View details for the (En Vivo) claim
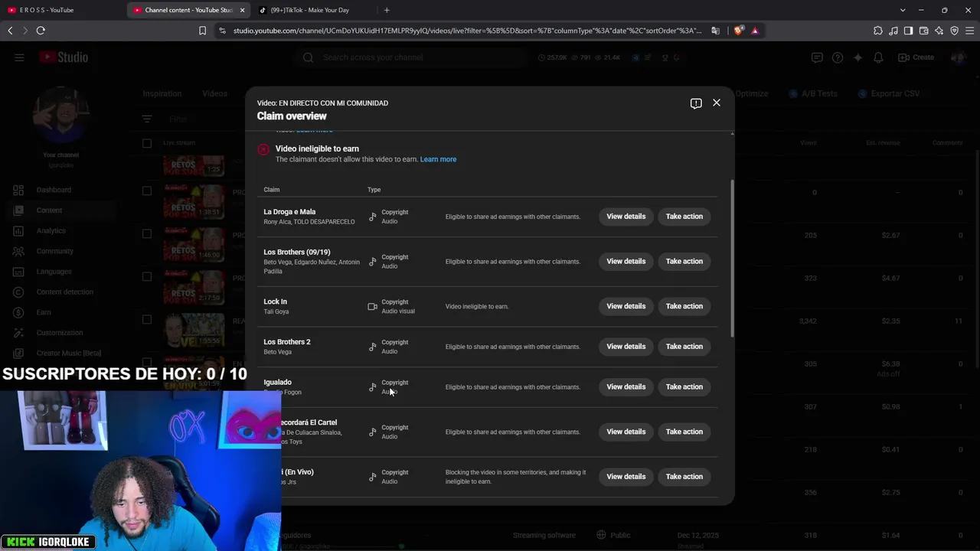This screenshot has height=551, width=980. point(626,477)
